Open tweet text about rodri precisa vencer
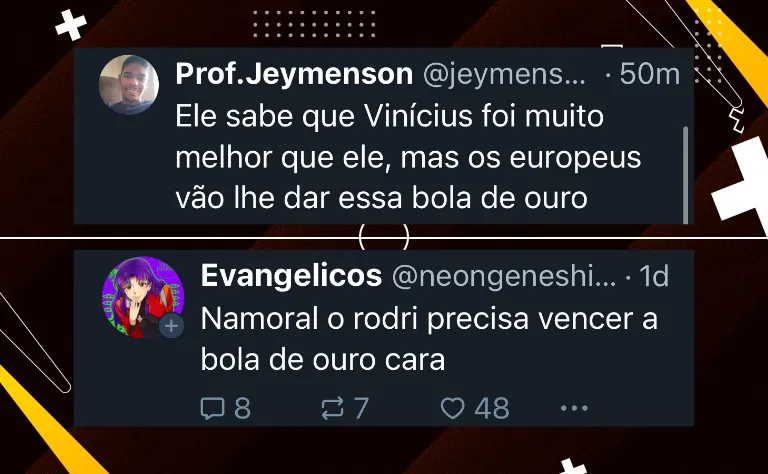Screen dimensions: 768x474 coord(429,339)
